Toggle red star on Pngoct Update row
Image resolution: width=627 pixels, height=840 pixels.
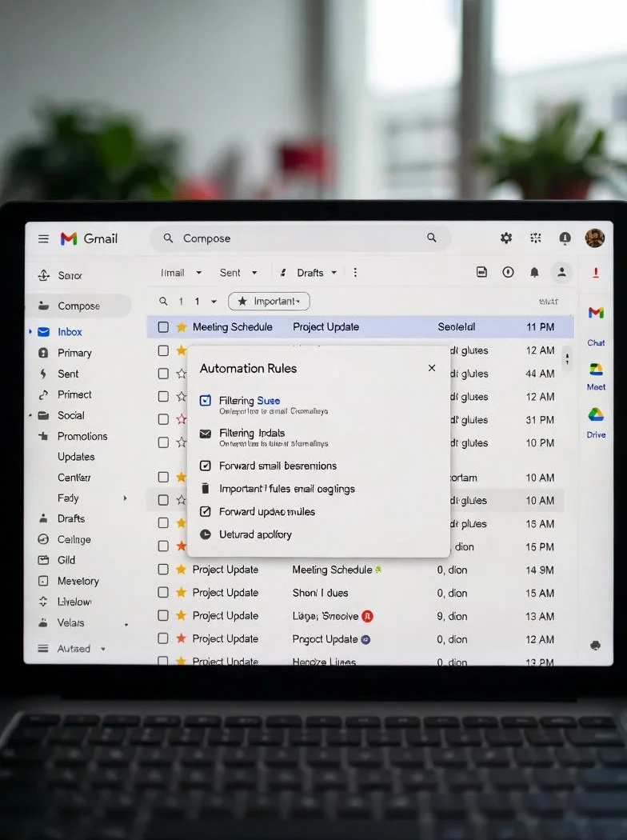coord(182,638)
